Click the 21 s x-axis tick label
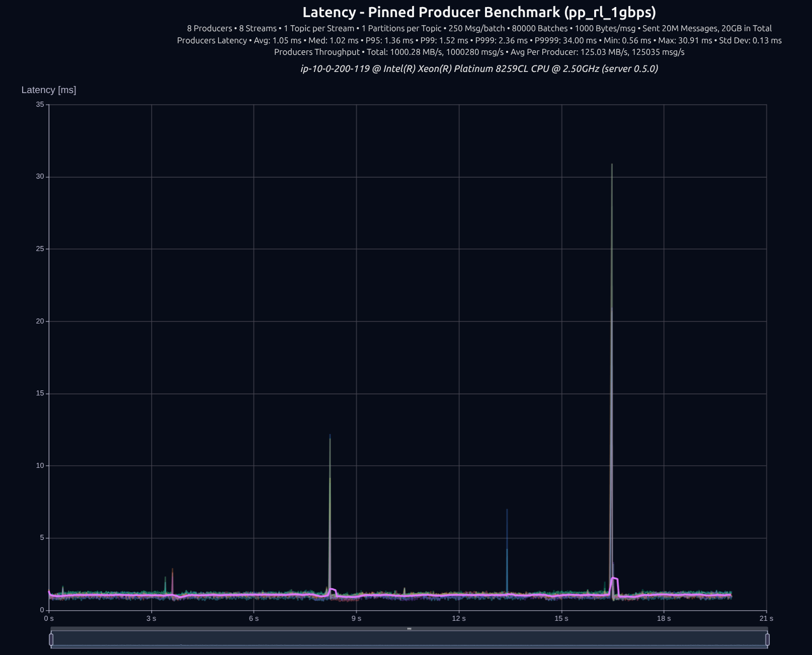Screen dimensions: 812x655 point(766,618)
